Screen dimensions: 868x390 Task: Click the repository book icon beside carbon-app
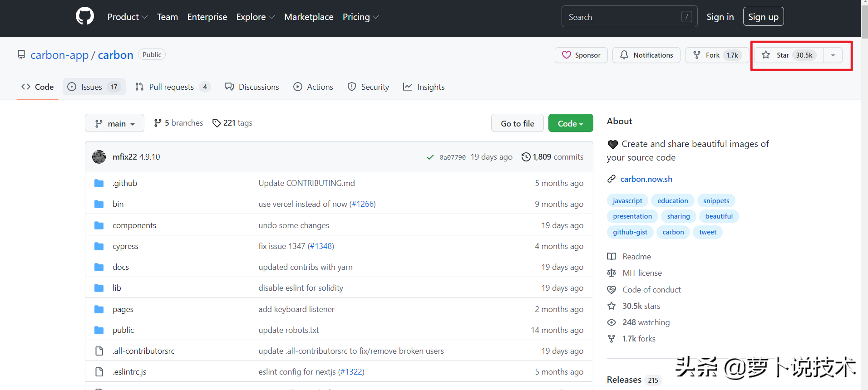coord(21,54)
